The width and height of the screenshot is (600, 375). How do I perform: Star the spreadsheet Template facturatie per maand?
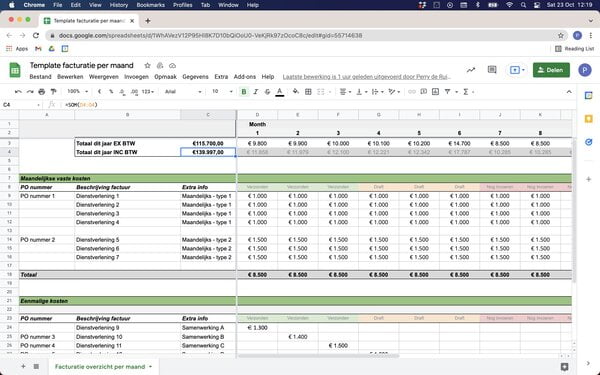click(147, 65)
